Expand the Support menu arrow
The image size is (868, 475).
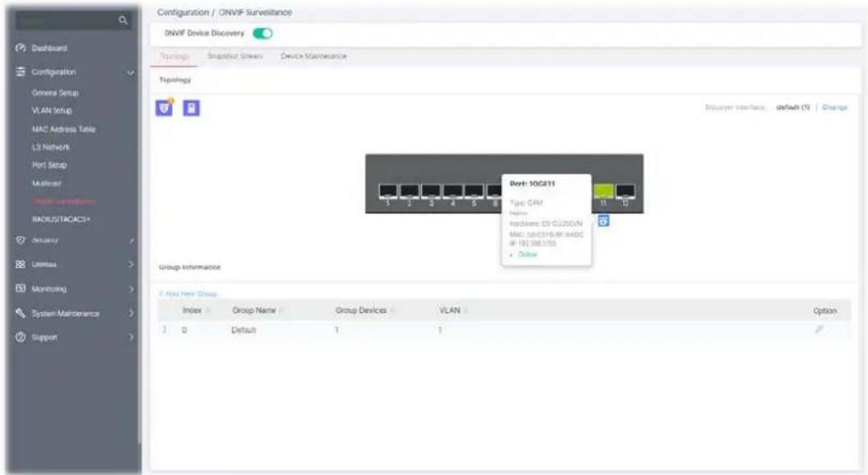131,337
